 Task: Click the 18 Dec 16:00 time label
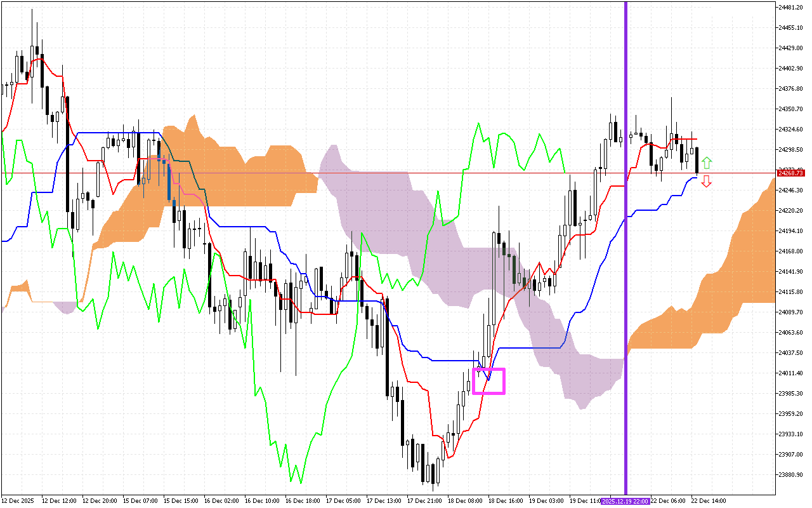click(x=505, y=501)
